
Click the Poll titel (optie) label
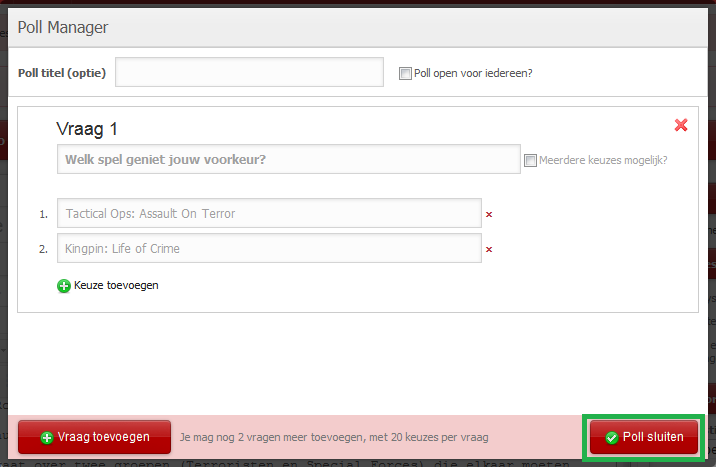point(62,73)
